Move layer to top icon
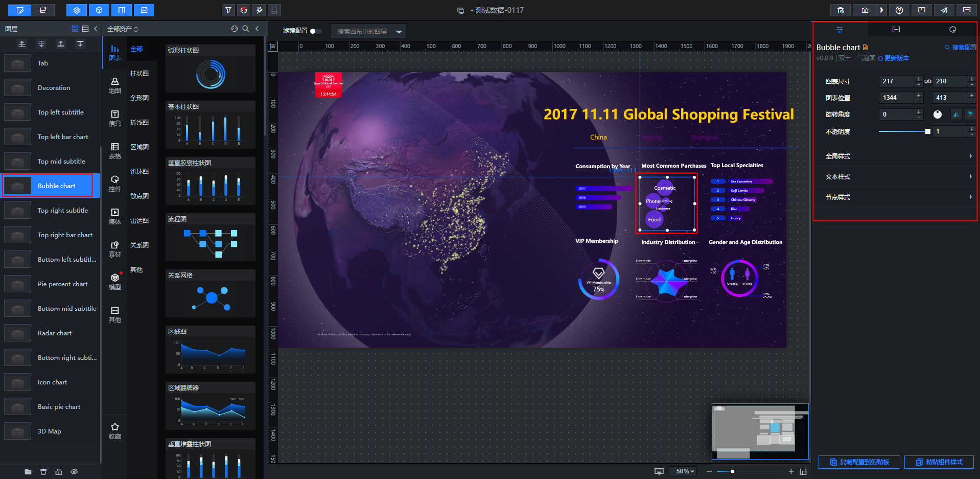Image resolution: width=980 pixels, height=479 pixels. [22, 44]
